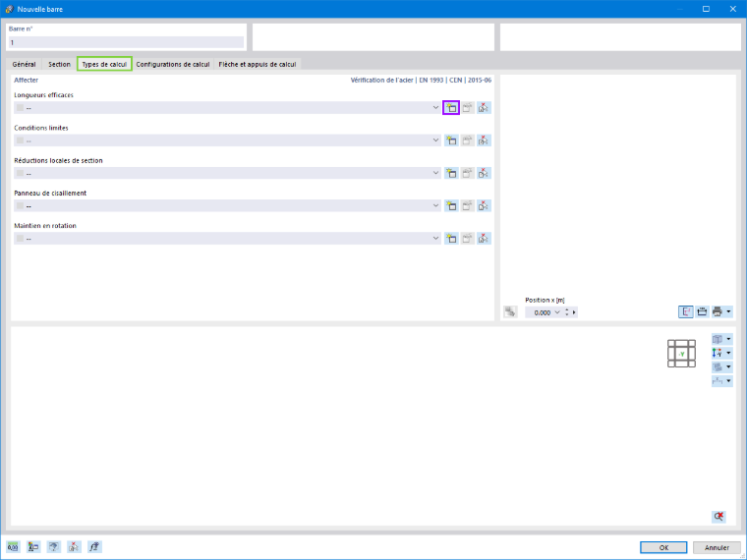This screenshot has width=747, height=560.
Task: Click the greyed section info icon left of Position x
Action: coord(510,311)
